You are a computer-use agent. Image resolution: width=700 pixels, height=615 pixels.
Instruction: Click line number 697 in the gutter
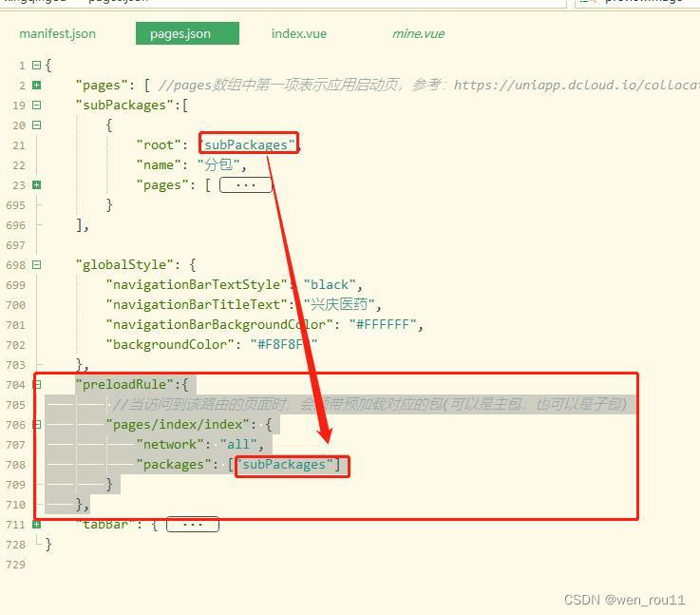tap(15, 245)
